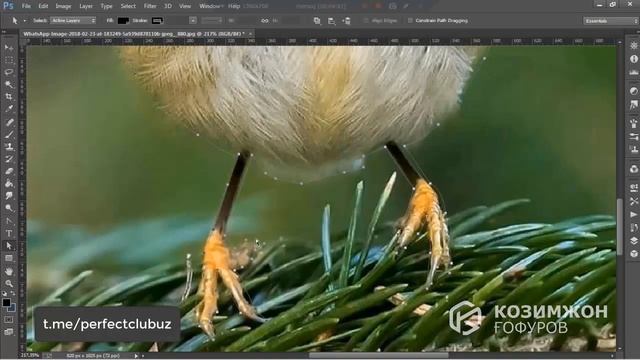This screenshot has width=640, height=360.
Task: Select the Move tool
Action: coord(9,48)
